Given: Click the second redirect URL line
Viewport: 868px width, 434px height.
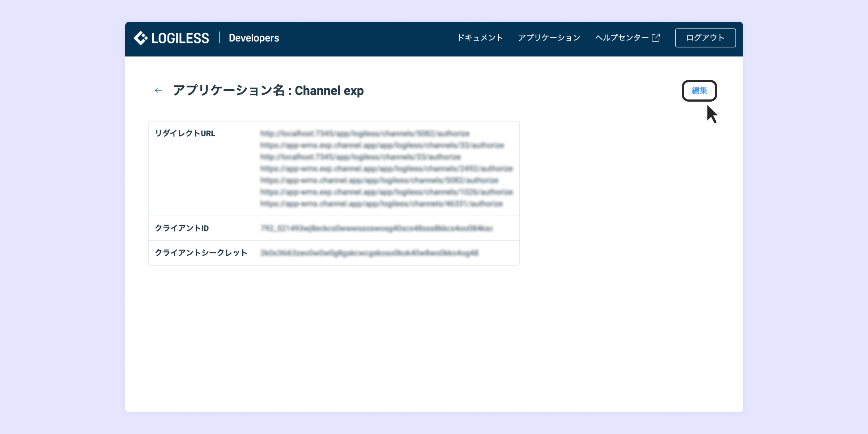Looking at the screenshot, I should point(382,145).
